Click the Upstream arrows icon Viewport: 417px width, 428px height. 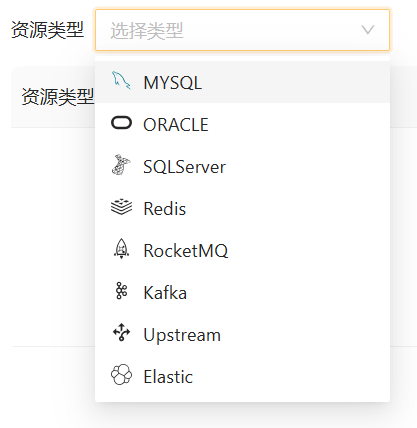point(121,332)
